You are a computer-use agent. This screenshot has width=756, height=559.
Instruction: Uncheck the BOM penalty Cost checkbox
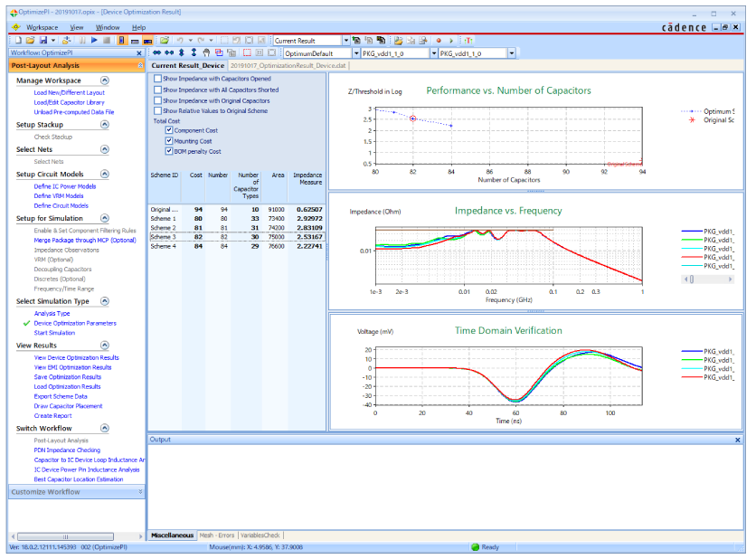(x=169, y=151)
